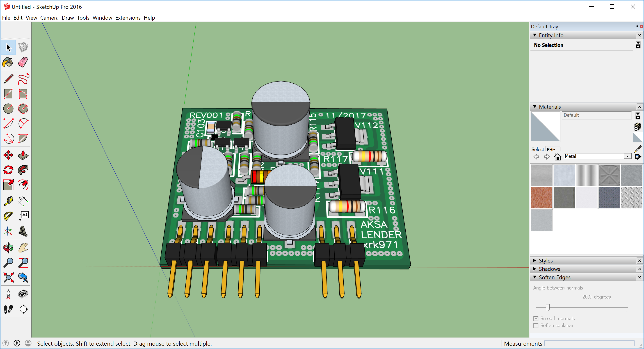Toggle the Smooth normals checkbox
Screen dimensions: 644x349
pos(536,318)
